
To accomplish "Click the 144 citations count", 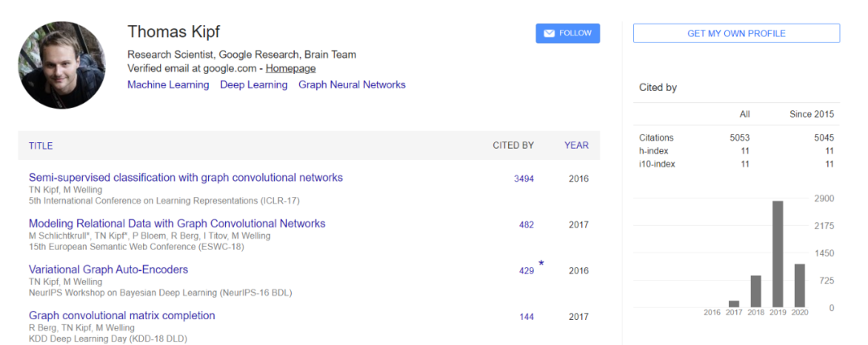I will click(526, 317).
